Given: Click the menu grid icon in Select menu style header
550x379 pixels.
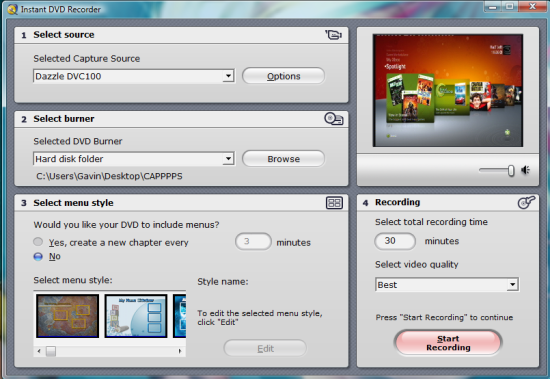Looking at the screenshot, I should [x=334, y=203].
